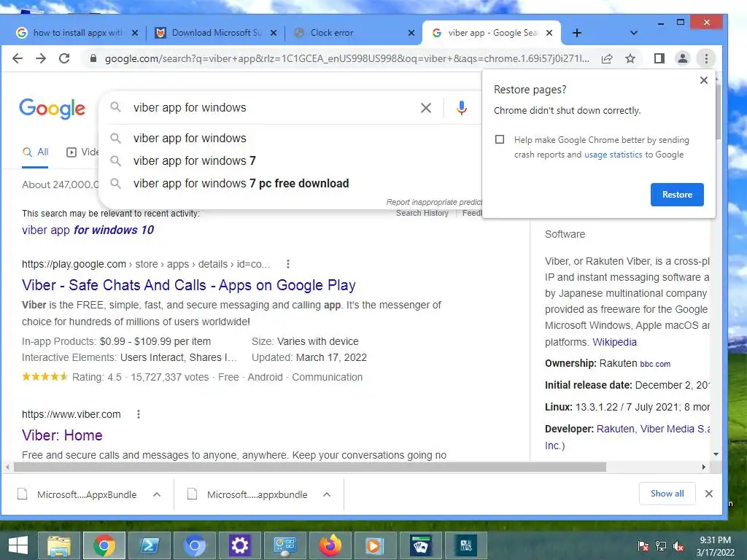Close the 'Clock error' tab
Screen dimensions: 747x560
tap(411, 33)
